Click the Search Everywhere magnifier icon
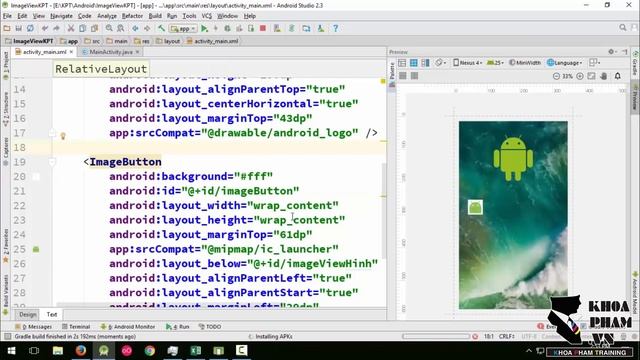Viewport: 640px width, 360px height. click(x=623, y=28)
